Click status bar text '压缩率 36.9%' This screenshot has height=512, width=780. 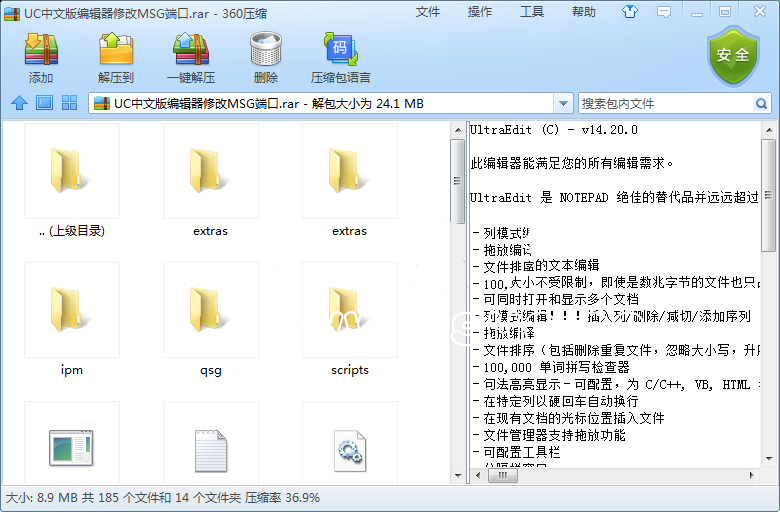282,498
